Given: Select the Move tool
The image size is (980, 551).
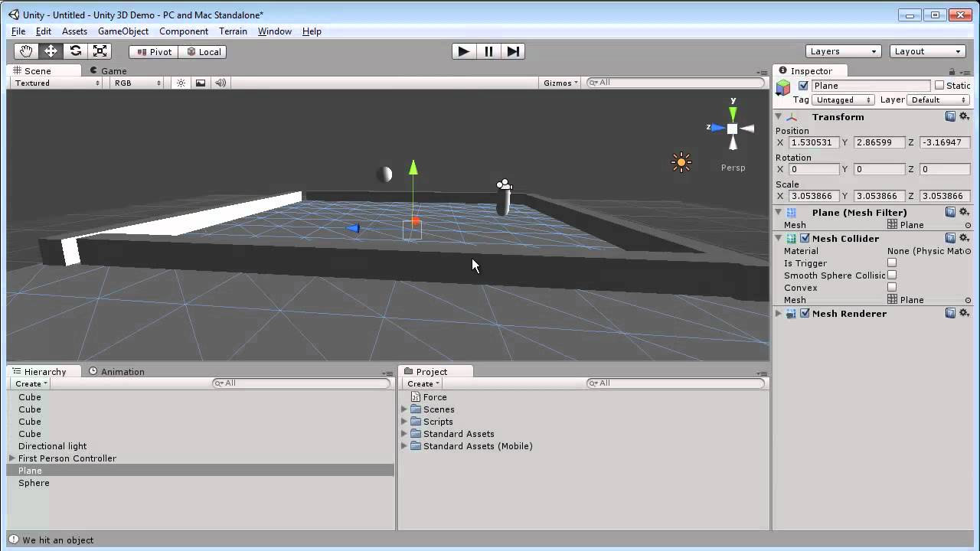Looking at the screenshot, I should point(51,51).
